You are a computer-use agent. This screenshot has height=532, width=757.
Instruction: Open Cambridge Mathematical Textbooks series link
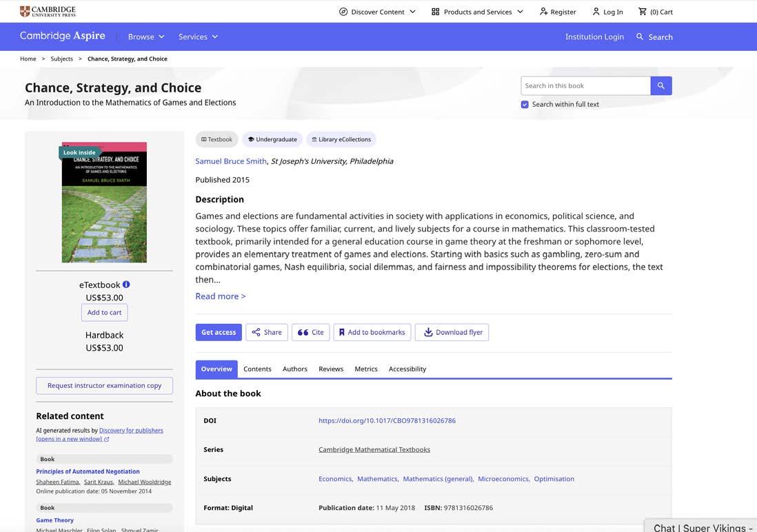point(374,449)
